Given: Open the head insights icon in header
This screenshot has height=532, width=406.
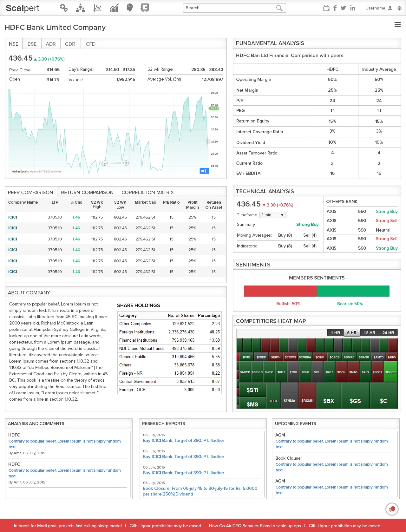Looking at the screenshot, I should click(129, 8).
